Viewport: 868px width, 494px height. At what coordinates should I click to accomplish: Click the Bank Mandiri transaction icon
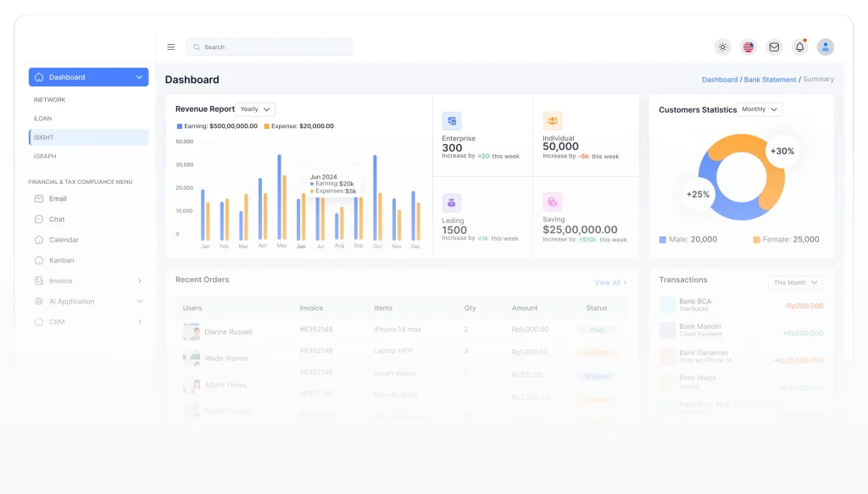[x=668, y=330]
